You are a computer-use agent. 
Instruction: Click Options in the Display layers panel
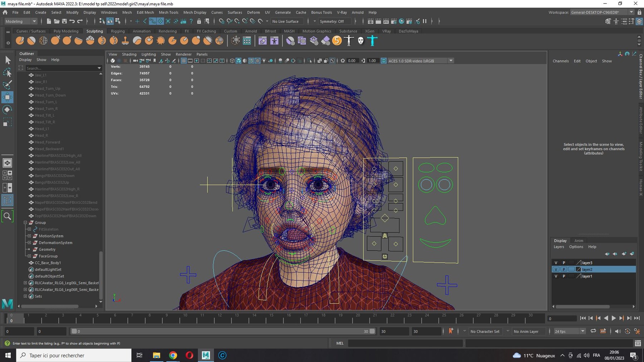(576, 247)
